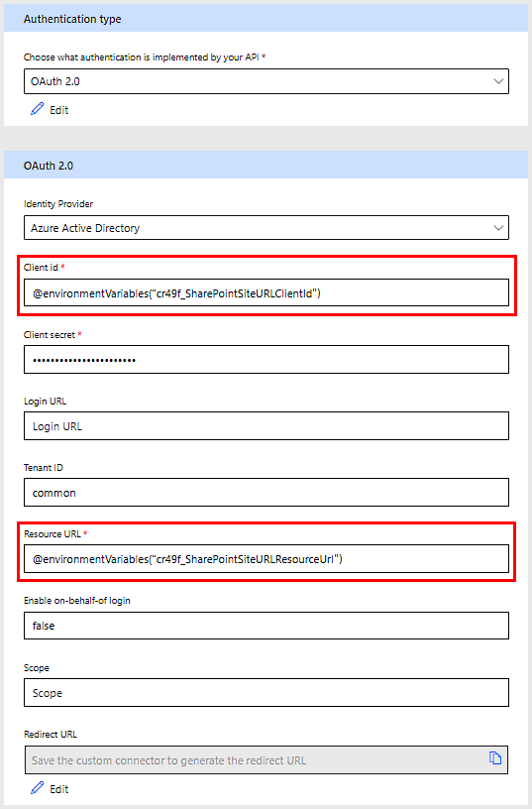Click the Tenant ID label

click(44, 467)
